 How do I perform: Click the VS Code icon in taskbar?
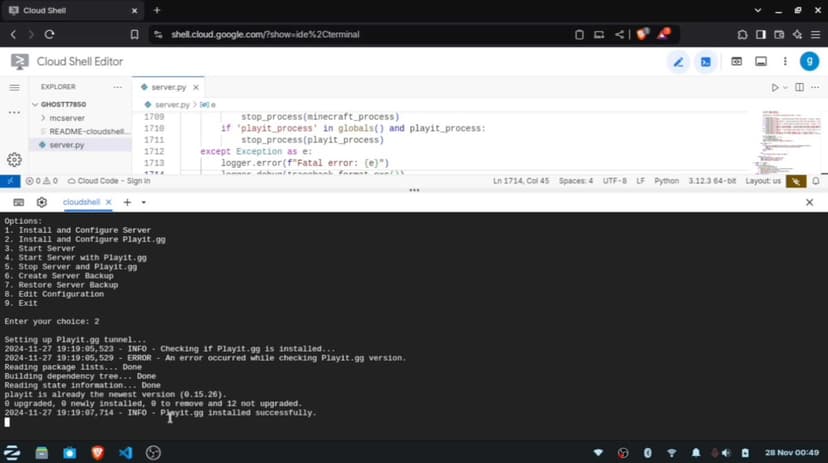[125, 452]
